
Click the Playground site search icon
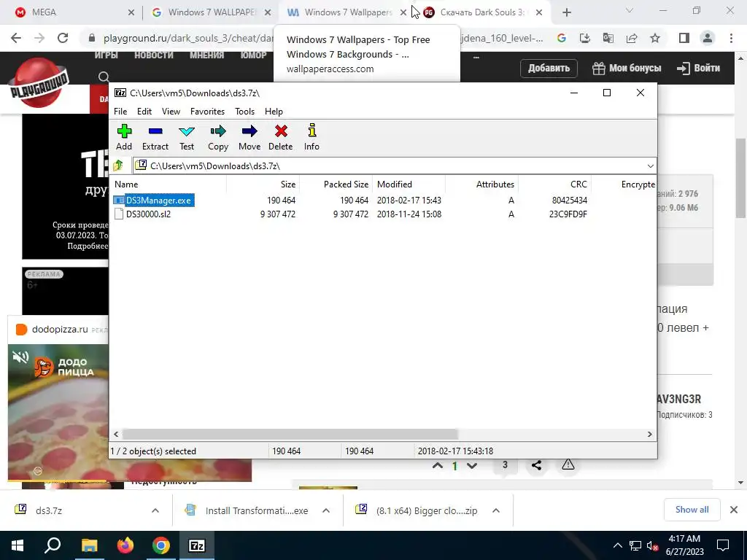(104, 77)
